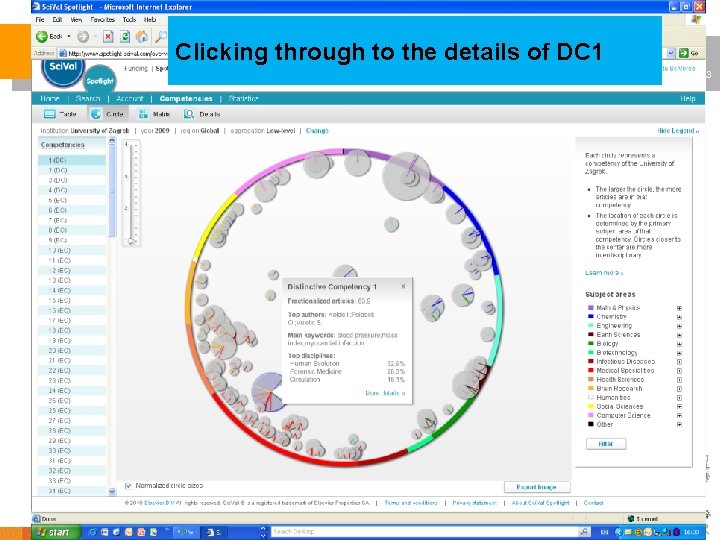Click the green Refresh page icon
720x540 pixels.
pyautogui.click(x=125, y=36)
